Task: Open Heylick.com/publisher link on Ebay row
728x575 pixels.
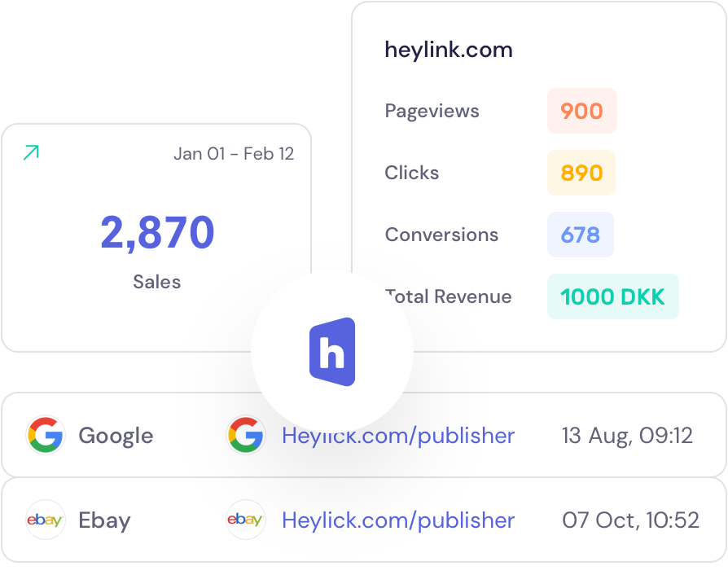Action: pyautogui.click(x=398, y=520)
